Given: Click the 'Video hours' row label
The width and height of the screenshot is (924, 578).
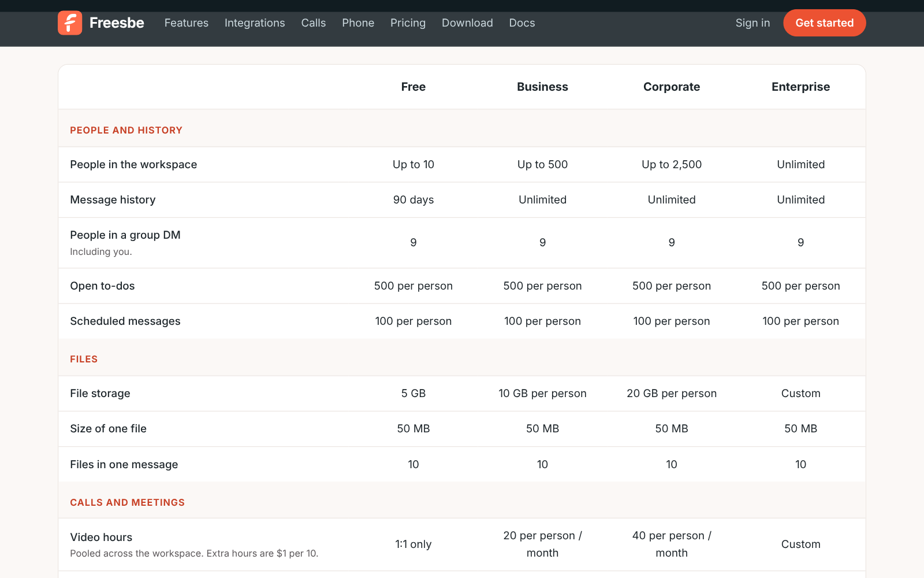Looking at the screenshot, I should pyautogui.click(x=101, y=538).
